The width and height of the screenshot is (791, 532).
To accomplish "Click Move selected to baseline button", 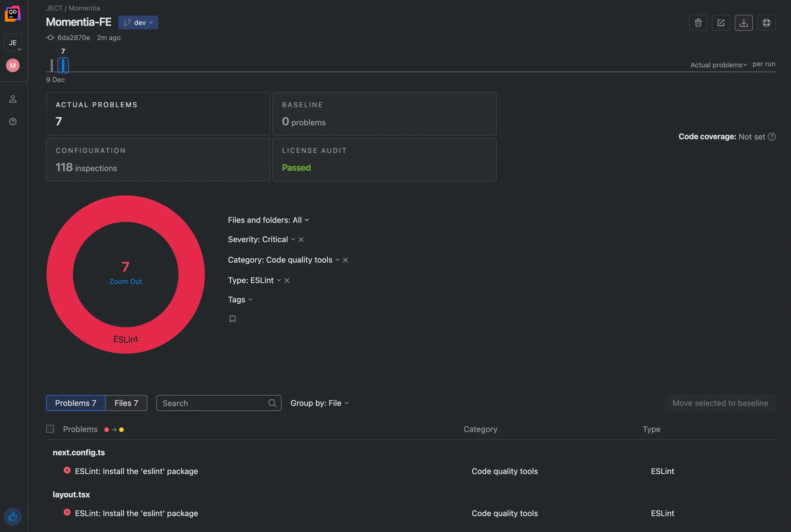I will pos(720,403).
